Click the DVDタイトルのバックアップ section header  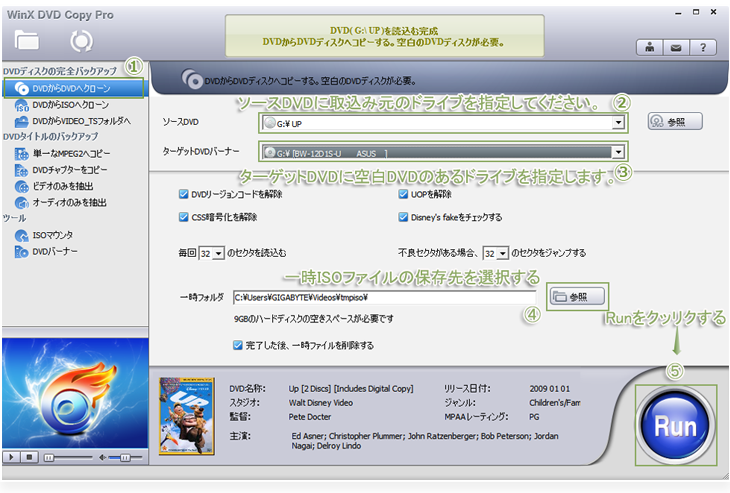point(50,136)
